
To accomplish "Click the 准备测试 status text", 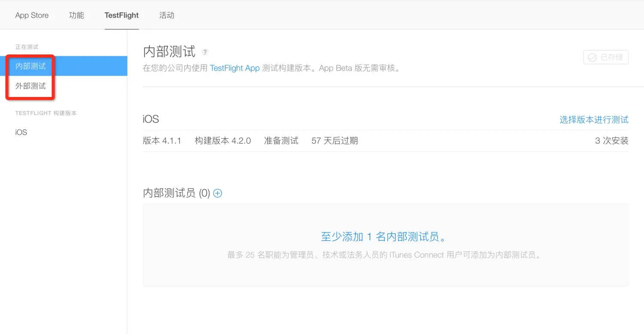I will pos(281,141).
